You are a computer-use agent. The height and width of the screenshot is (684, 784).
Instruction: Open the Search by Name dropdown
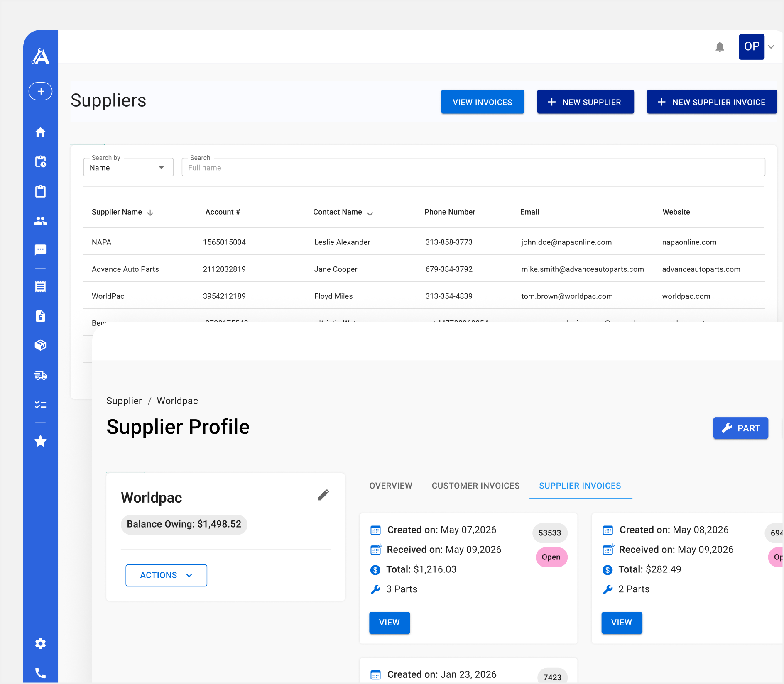pyautogui.click(x=128, y=167)
